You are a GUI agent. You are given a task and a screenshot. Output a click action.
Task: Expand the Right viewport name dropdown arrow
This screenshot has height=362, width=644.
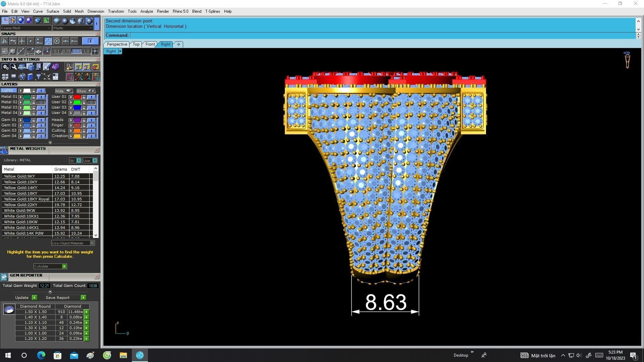(x=120, y=51)
